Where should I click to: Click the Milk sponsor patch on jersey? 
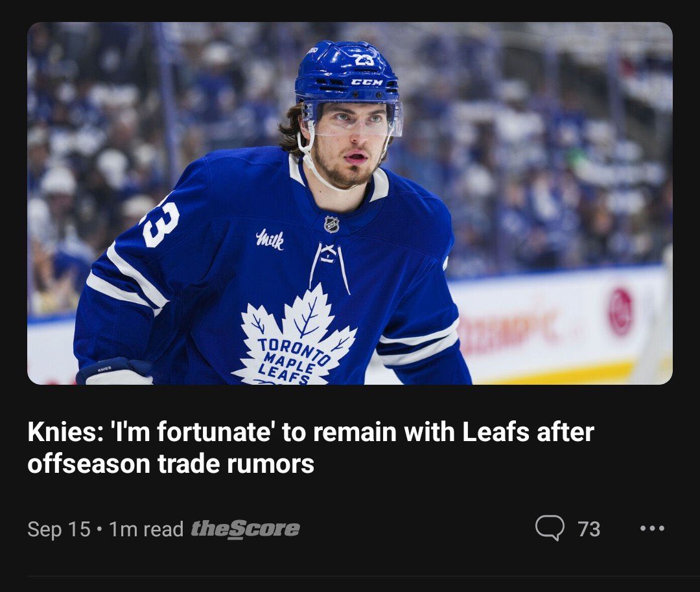(270, 240)
